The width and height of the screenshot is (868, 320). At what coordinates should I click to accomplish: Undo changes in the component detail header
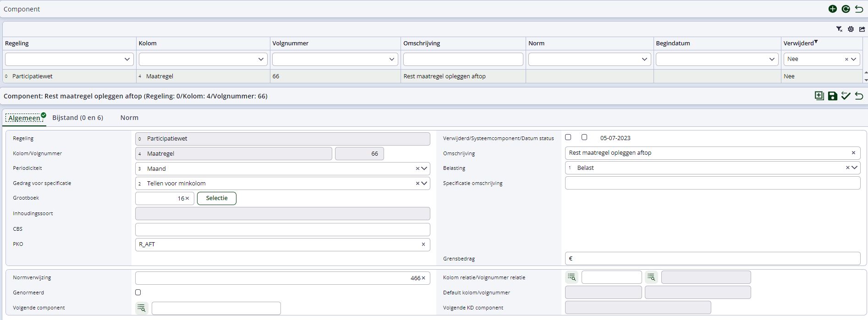pyautogui.click(x=859, y=96)
